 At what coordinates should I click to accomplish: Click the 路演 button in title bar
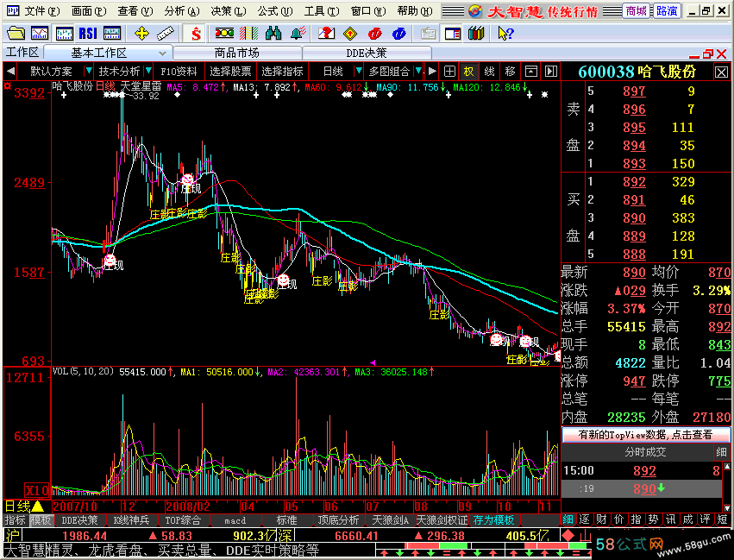tap(667, 10)
